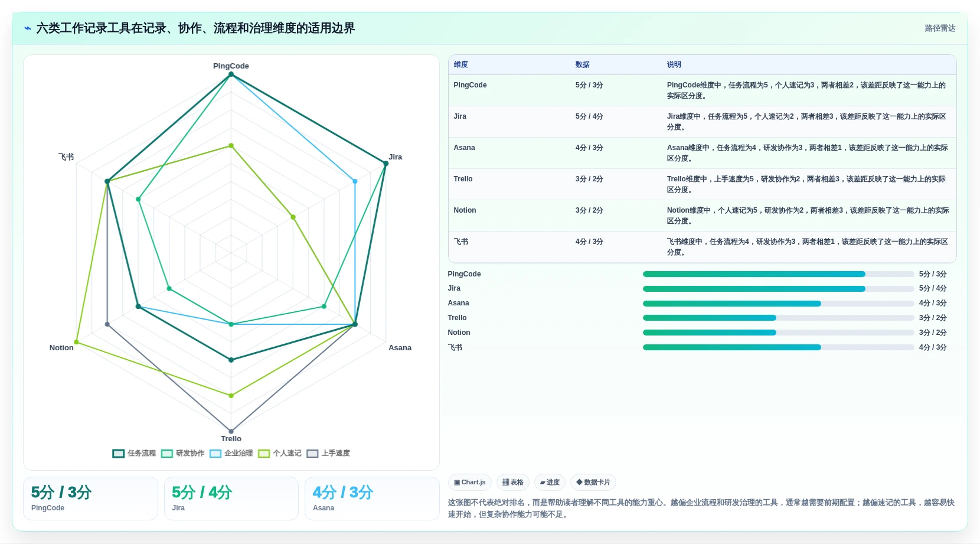Toggle 任务流程 legend series
Viewport: 980px width, 544px height.
[x=134, y=453]
